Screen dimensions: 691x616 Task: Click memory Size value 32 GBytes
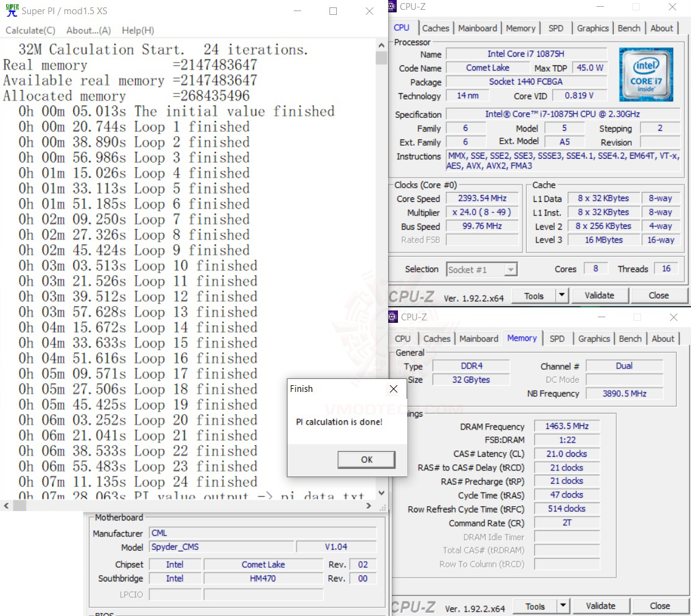point(471,380)
